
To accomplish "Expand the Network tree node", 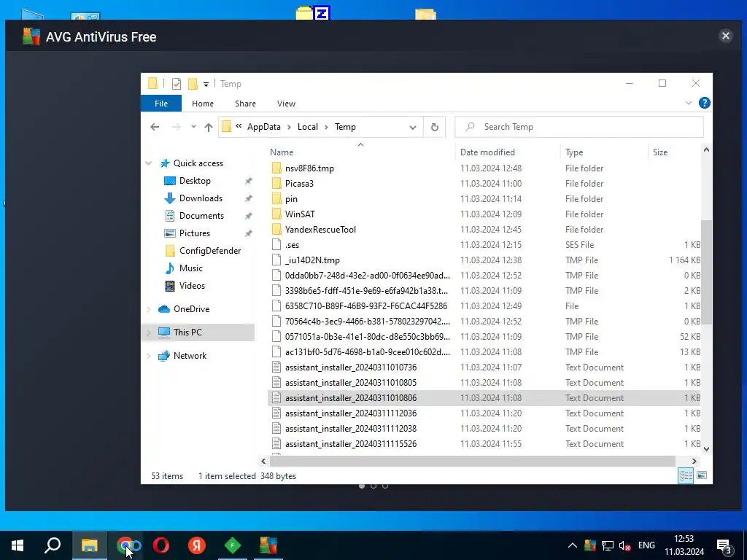I will [149, 356].
